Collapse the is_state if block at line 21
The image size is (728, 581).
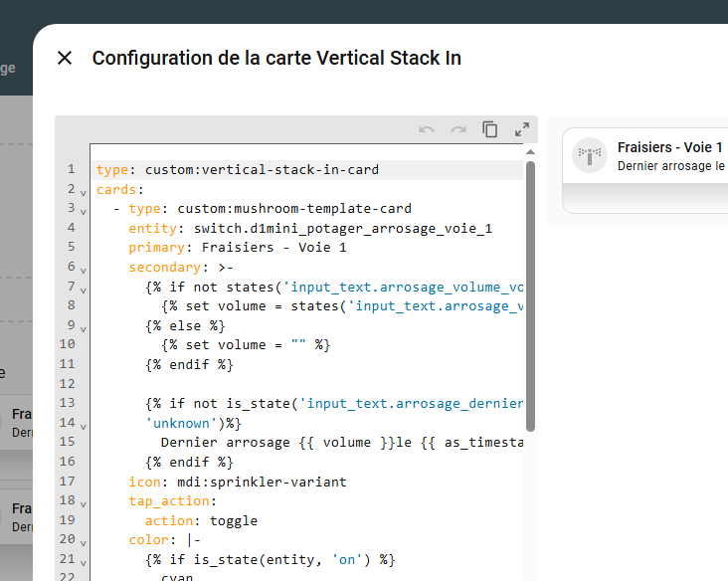click(83, 560)
